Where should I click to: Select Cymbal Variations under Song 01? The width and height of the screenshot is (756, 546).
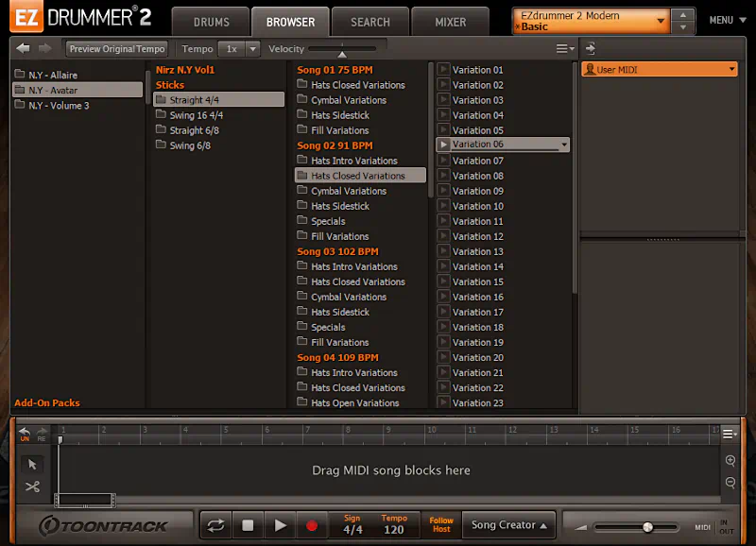click(342, 100)
